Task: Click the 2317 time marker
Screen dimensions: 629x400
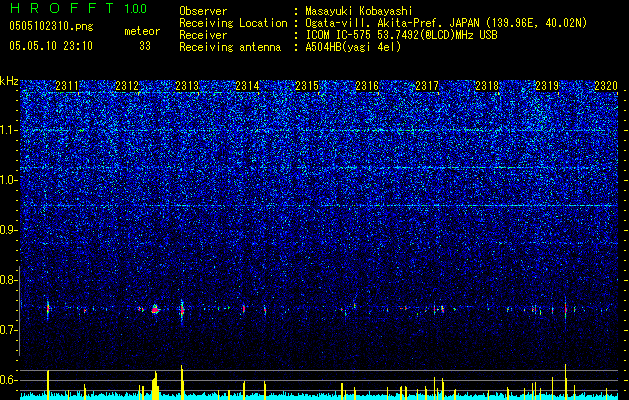Action: (427, 86)
